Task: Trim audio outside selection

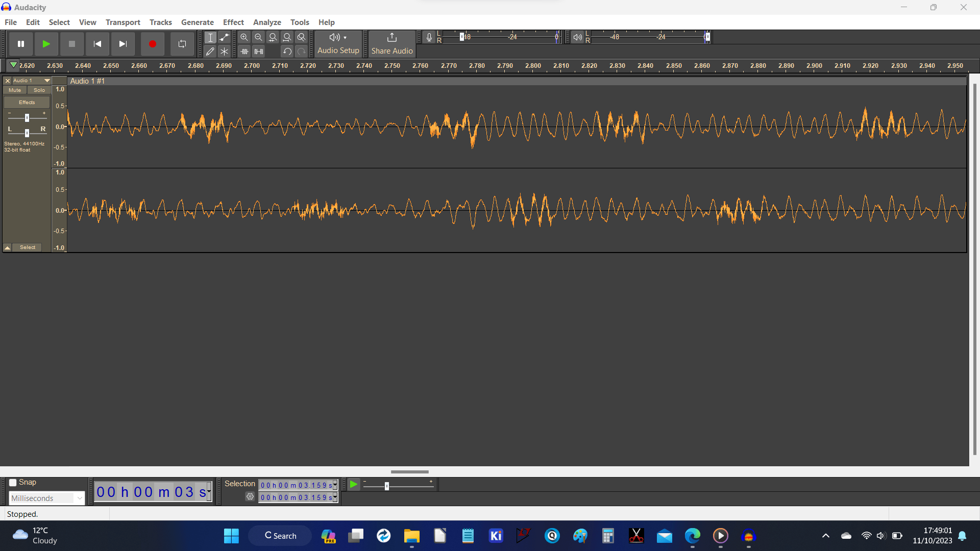Action: click(x=244, y=52)
